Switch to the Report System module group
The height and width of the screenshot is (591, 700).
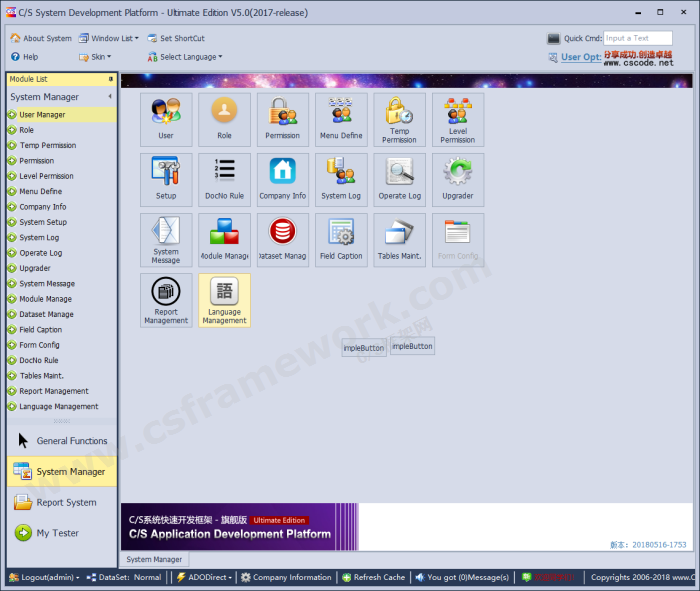[66, 503]
